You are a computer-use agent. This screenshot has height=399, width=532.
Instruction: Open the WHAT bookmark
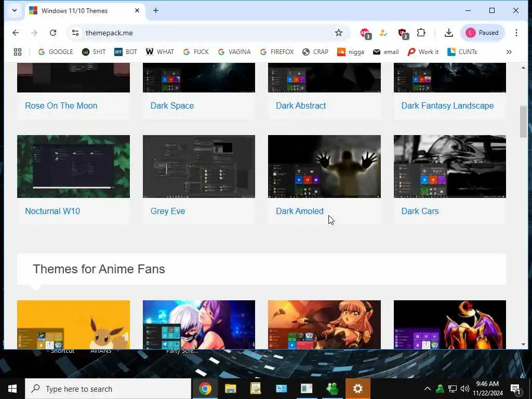(x=160, y=52)
